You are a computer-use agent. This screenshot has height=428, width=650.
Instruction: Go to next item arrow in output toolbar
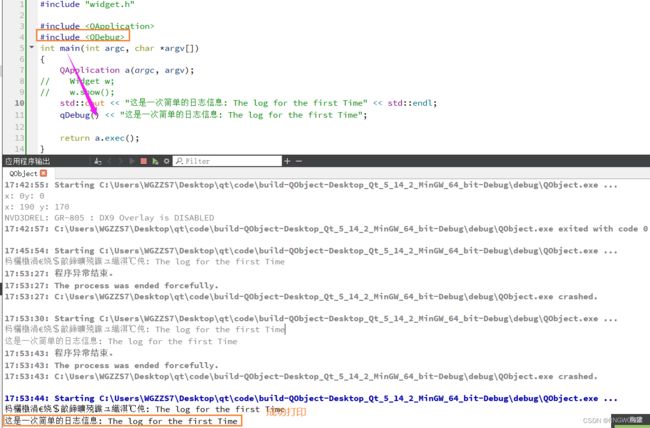click(x=121, y=161)
